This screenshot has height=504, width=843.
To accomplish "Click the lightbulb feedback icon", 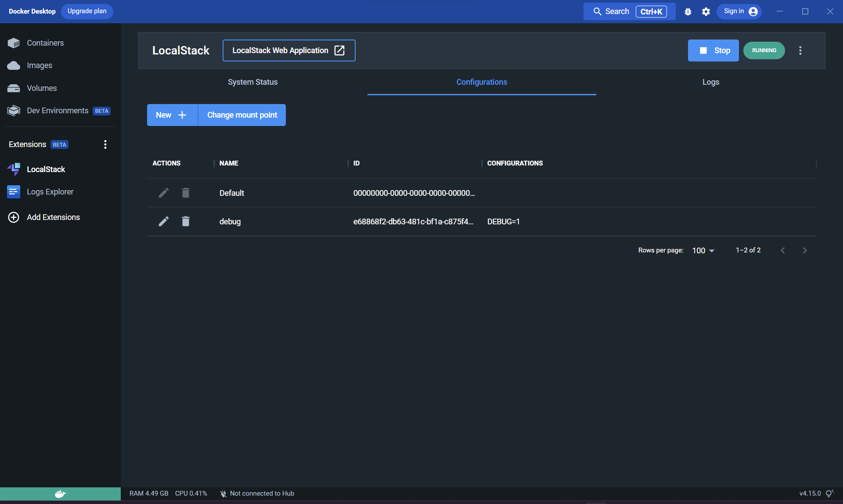I will click(x=829, y=493).
